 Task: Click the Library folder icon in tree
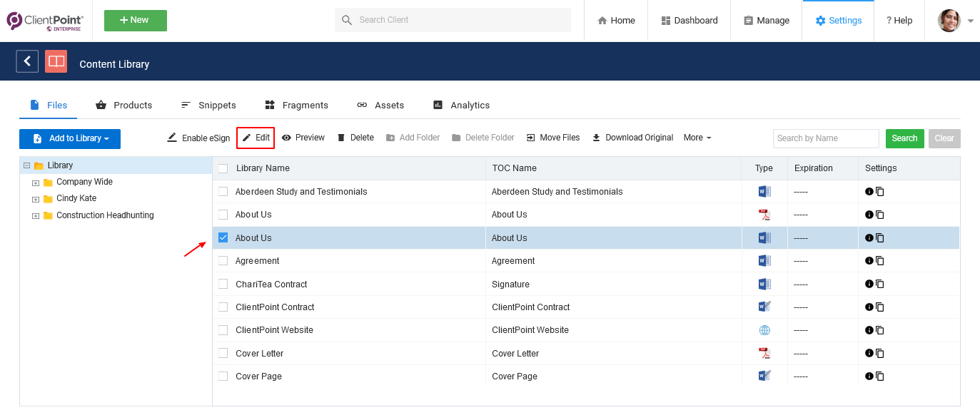click(39, 165)
